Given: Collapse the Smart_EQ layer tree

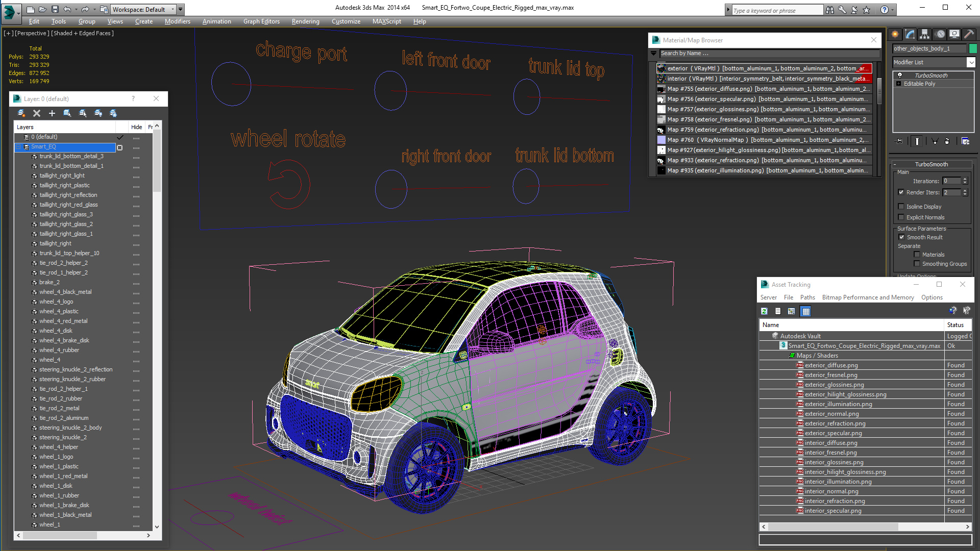Looking at the screenshot, I should coord(18,147).
